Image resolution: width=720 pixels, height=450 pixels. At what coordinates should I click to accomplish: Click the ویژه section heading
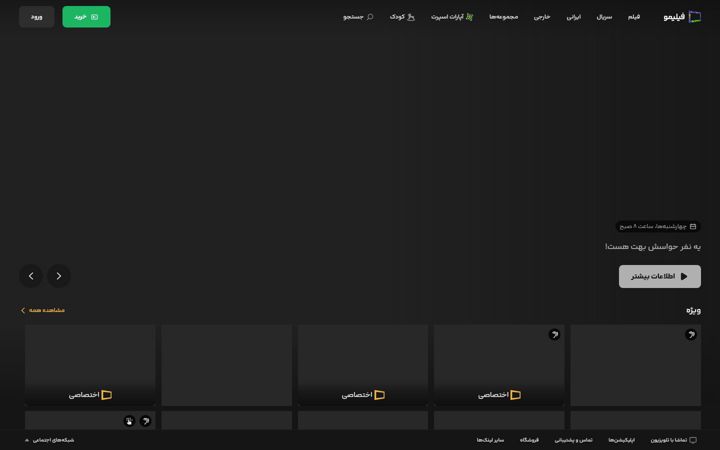tap(693, 310)
